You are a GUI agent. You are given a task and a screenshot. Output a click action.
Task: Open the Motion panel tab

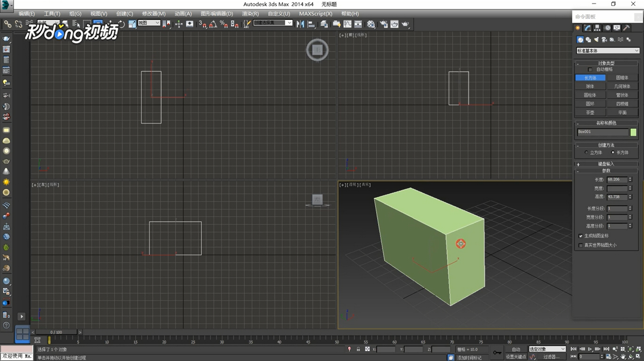click(607, 28)
